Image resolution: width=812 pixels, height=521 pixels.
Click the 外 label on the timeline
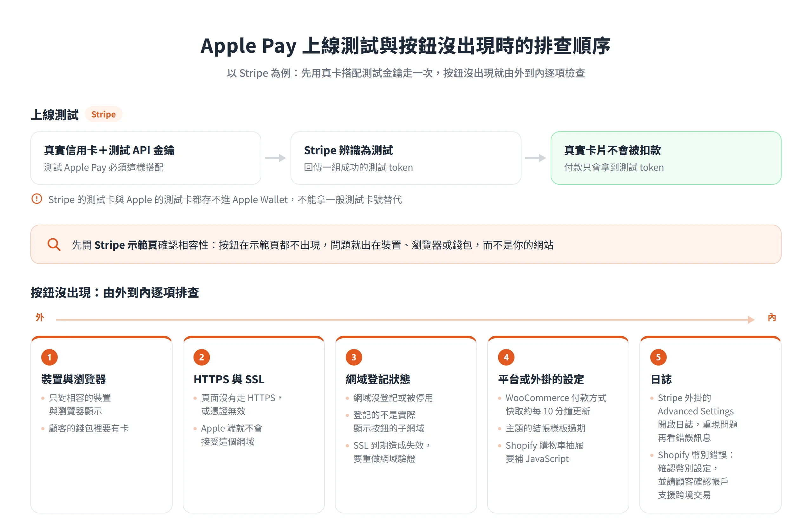click(x=40, y=317)
